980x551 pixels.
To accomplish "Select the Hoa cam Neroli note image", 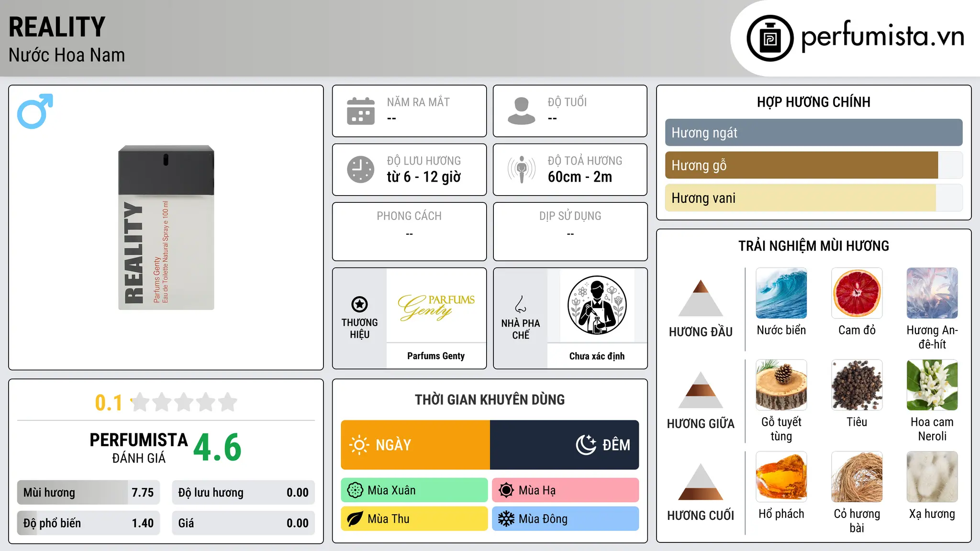I will [x=932, y=385].
